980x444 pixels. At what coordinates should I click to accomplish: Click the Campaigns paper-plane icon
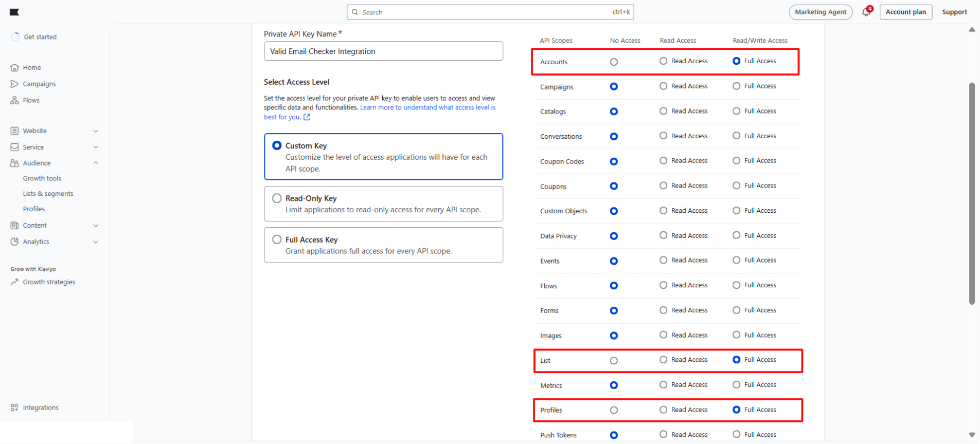click(14, 84)
